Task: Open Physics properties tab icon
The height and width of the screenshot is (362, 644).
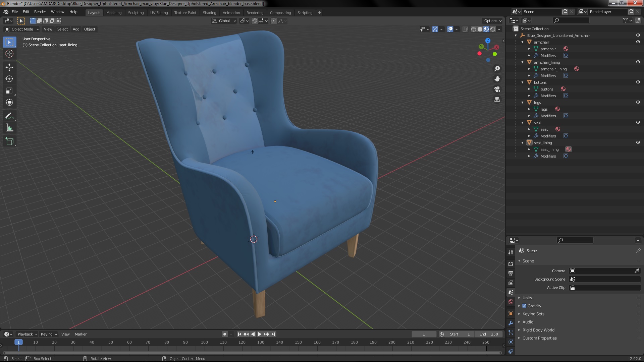Action: [511, 342]
